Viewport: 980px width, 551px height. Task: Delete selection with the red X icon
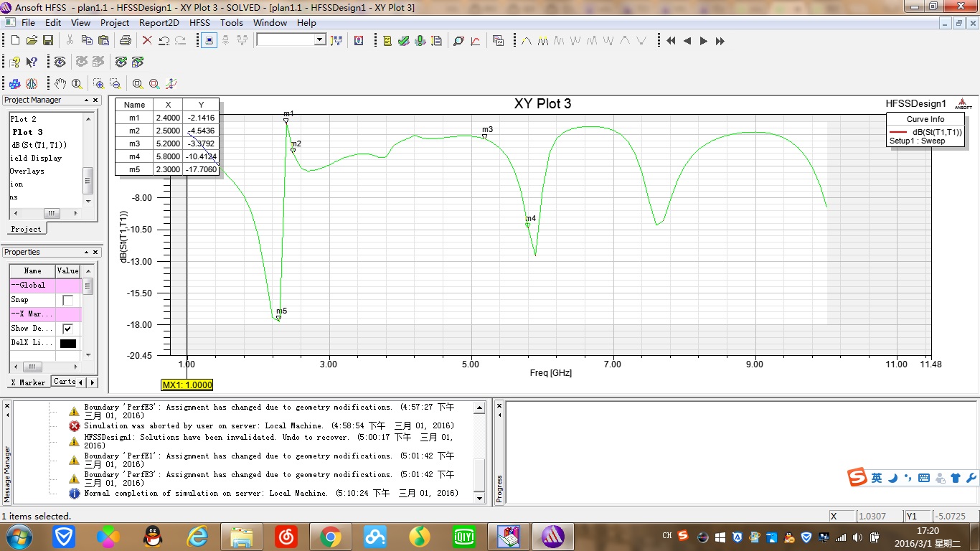click(147, 40)
